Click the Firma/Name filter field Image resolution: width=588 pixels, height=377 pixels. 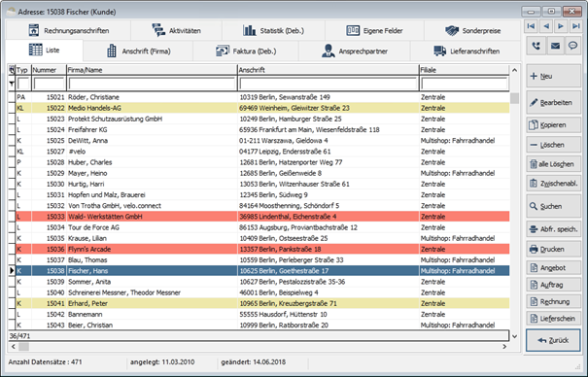click(152, 84)
